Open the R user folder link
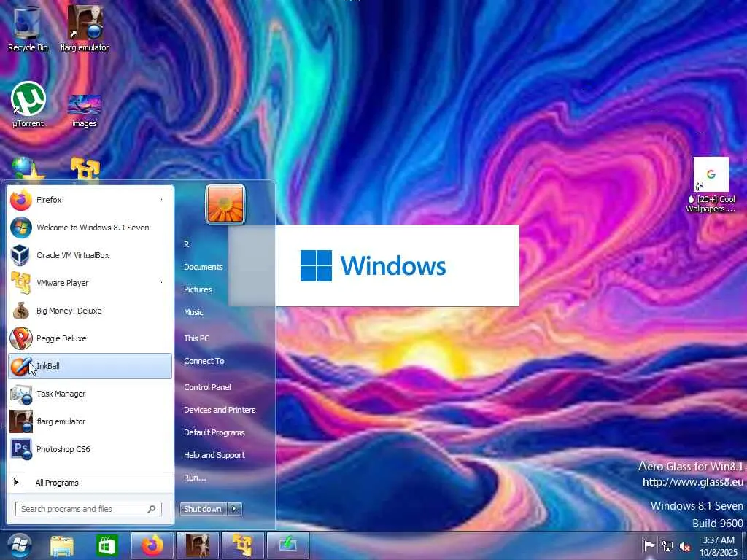The width and height of the screenshot is (747, 560). tap(187, 244)
